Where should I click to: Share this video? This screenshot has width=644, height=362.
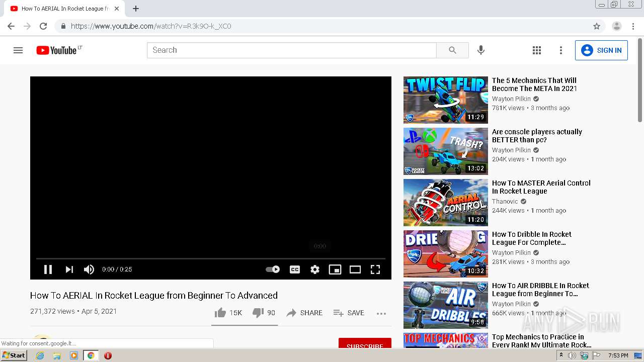(x=304, y=313)
